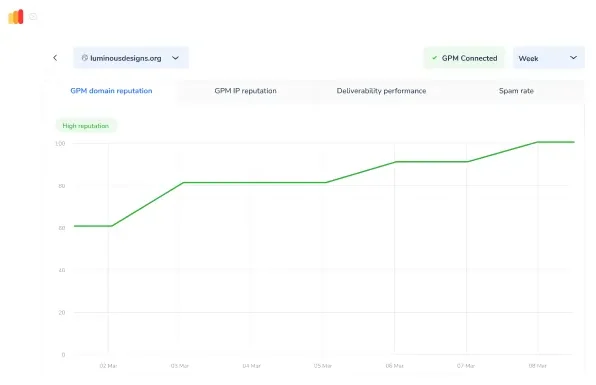Open the Week time range dropdown

tap(548, 58)
